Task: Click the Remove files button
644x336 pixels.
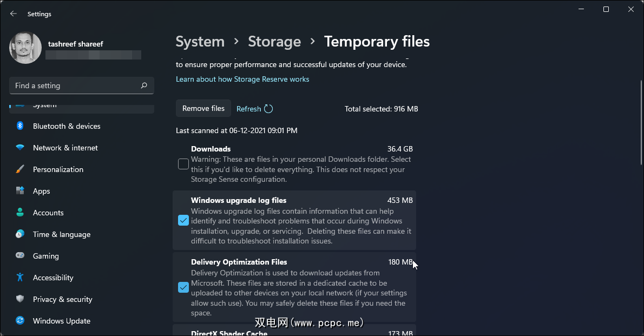Action: click(203, 109)
